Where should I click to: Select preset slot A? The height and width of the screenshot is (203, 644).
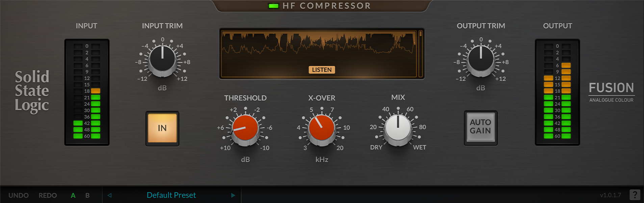click(x=73, y=195)
